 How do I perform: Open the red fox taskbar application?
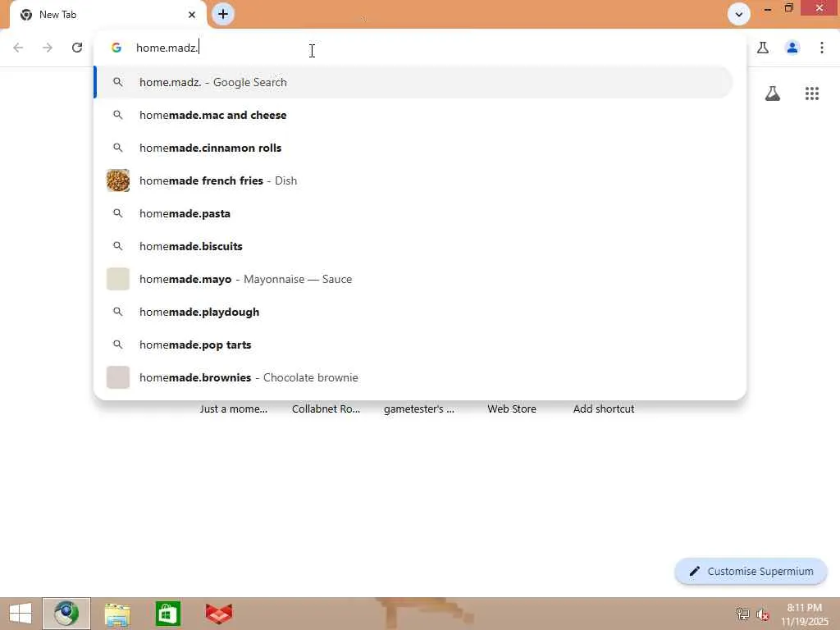click(x=219, y=614)
